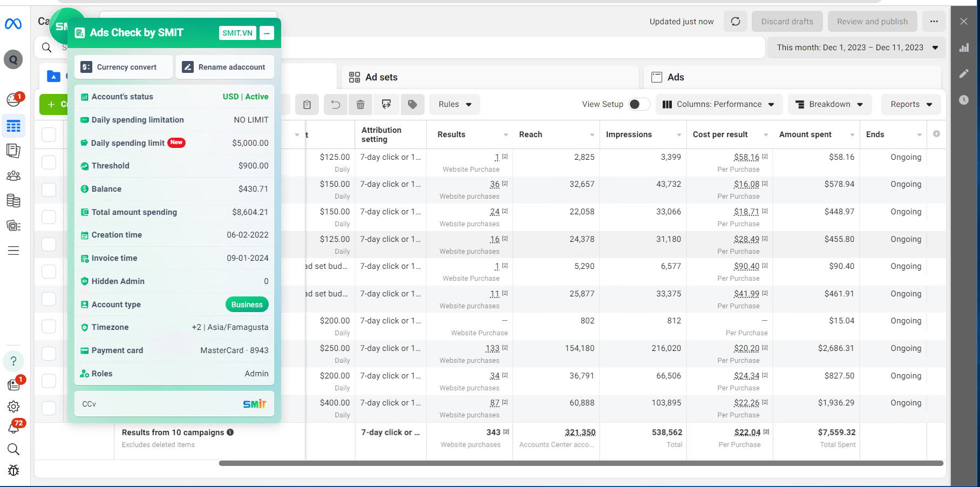Open the history clock icon in right rail
980x487 pixels.
pos(964,100)
